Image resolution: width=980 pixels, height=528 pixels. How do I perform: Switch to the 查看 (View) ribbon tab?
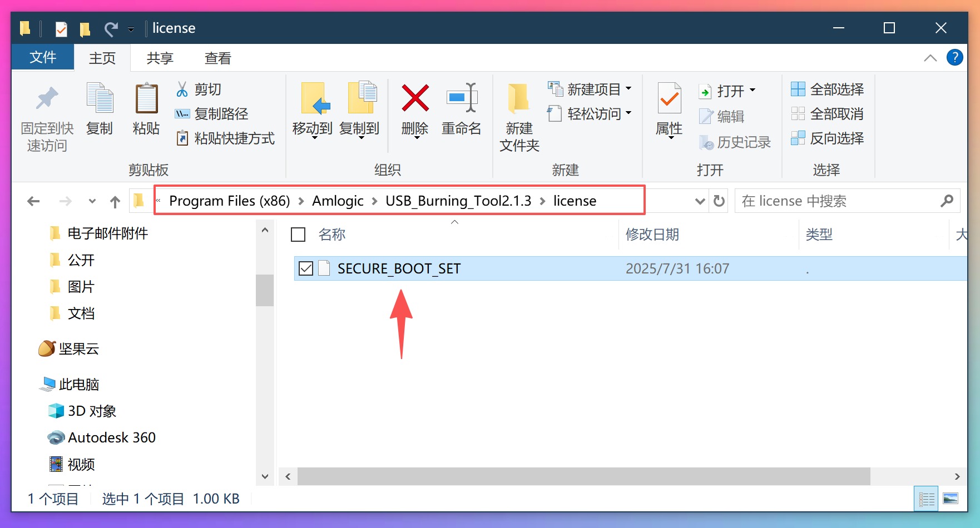coord(217,58)
